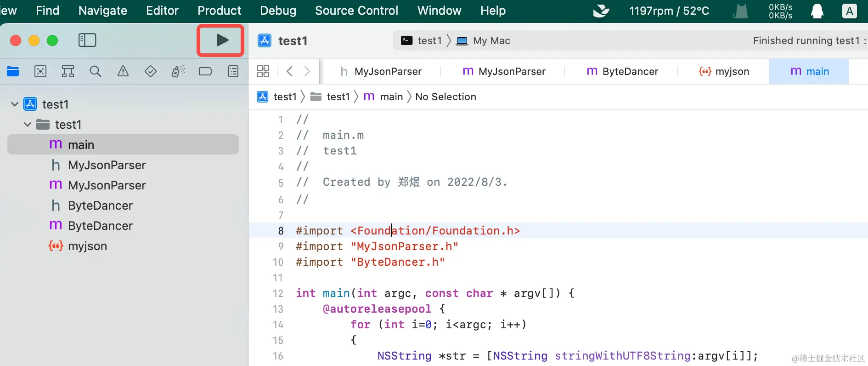Collapse the test1 folder group
The image size is (868, 366).
pyautogui.click(x=28, y=125)
